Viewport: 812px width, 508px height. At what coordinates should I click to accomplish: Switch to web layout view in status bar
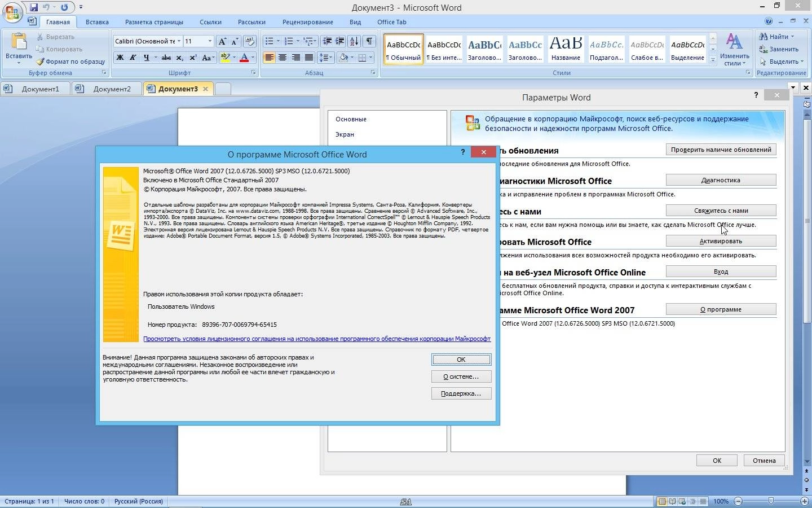[682, 501]
